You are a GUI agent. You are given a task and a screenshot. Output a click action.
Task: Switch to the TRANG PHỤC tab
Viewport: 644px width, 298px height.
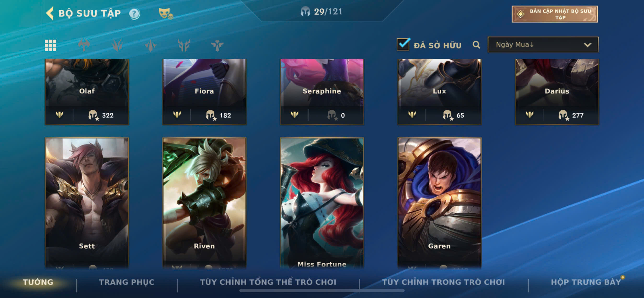tap(127, 282)
